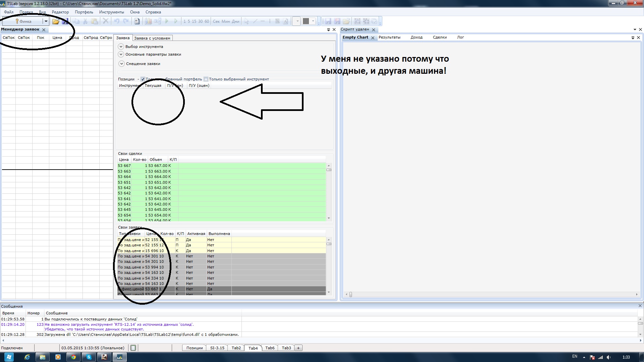
Task: Open the Финка workspace dropdown
Action: coord(46,21)
